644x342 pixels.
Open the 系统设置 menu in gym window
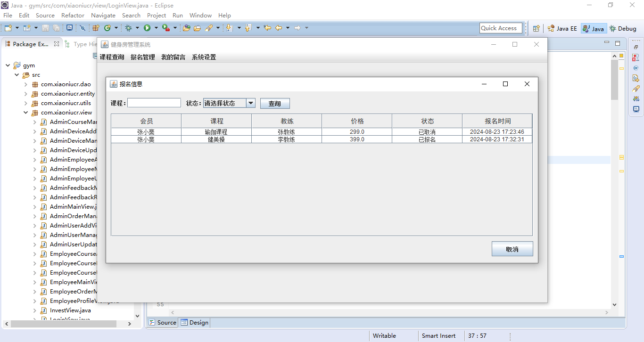204,57
